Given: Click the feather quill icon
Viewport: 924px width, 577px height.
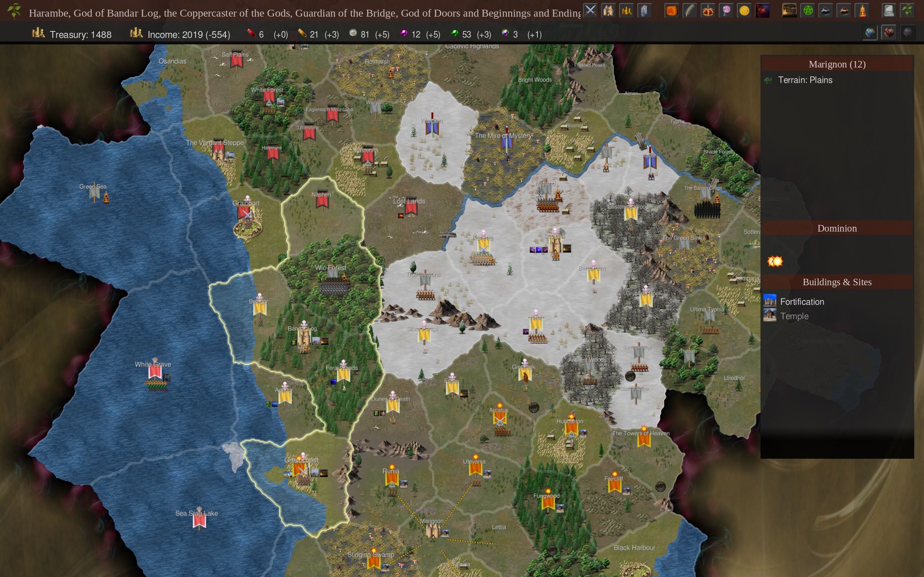Looking at the screenshot, I should click(689, 11).
